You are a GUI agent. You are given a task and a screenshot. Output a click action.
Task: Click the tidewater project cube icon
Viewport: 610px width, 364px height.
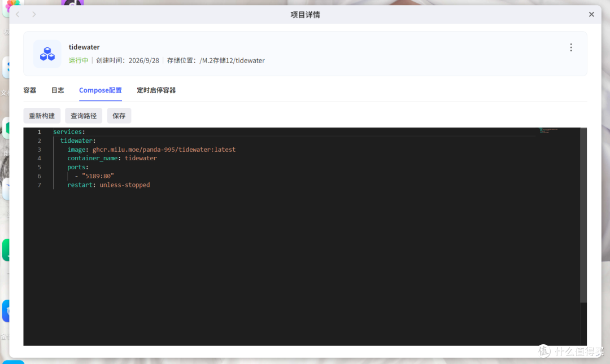[x=47, y=54]
